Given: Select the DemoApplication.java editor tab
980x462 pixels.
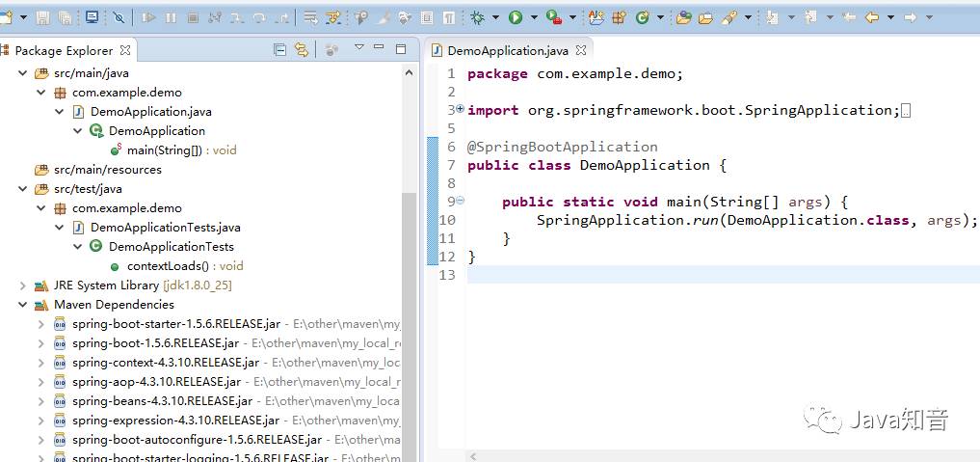Looking at the screenshot, I should pos(510,51).
